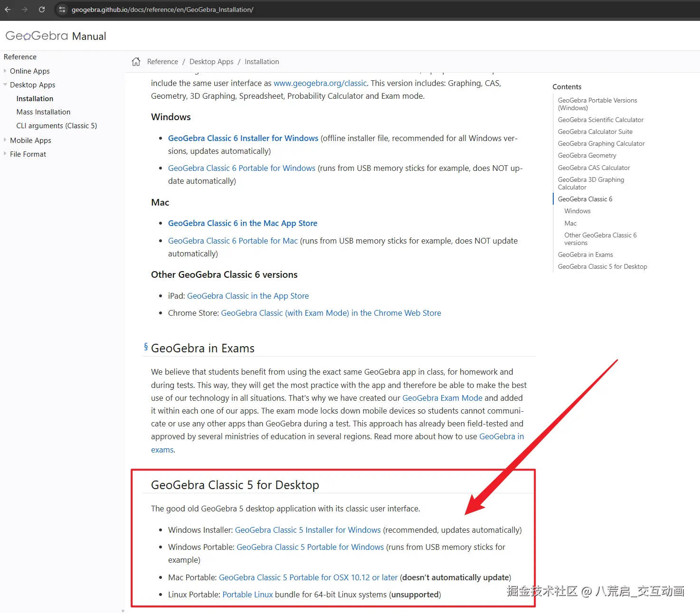Select Mobile Apps in sidebar
700x613 pixels.
pos(30,141)
